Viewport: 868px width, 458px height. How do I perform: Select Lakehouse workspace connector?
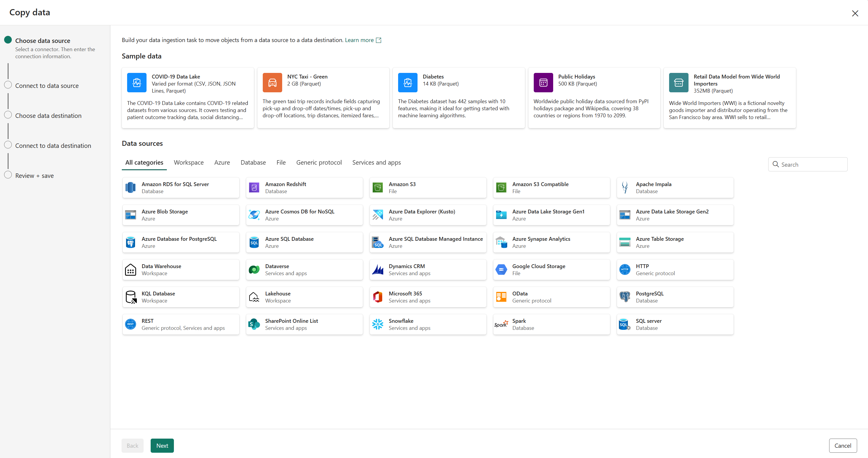[x=304, y=297]
